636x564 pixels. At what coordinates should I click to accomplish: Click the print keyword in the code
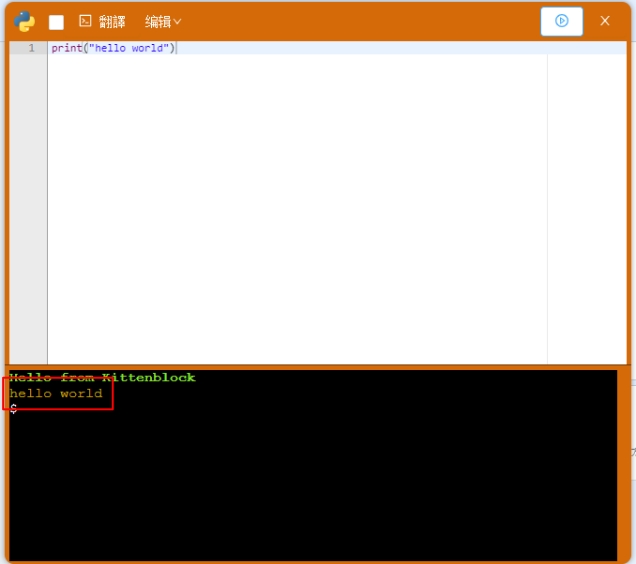coord(66,48)
